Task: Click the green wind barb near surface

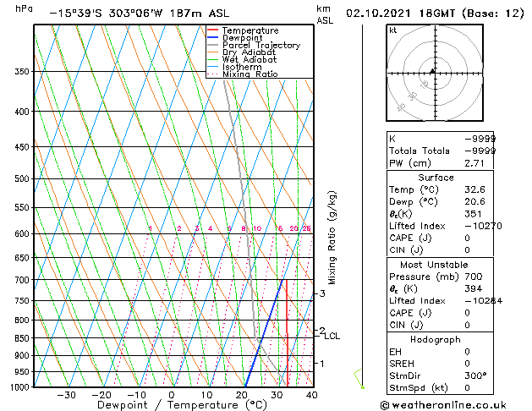Action: [x=359, y=378]
